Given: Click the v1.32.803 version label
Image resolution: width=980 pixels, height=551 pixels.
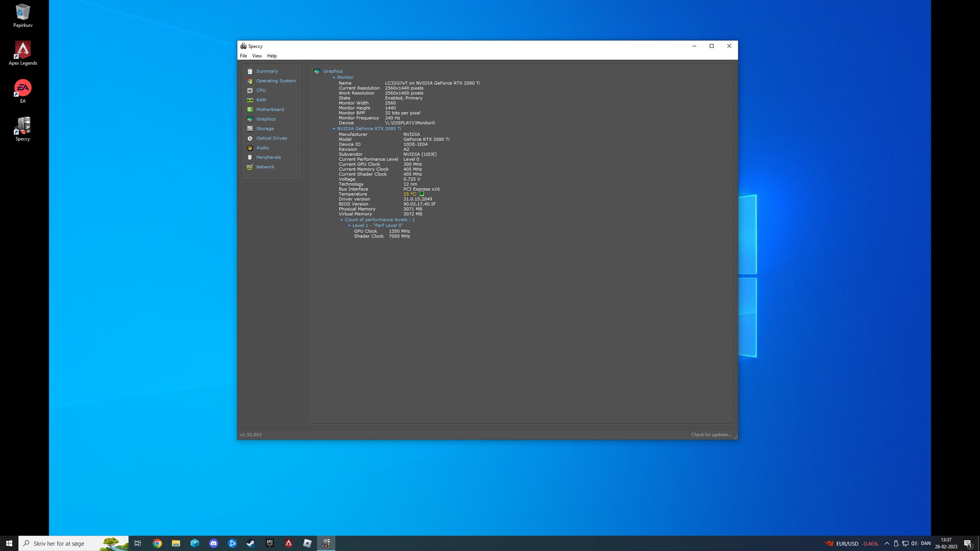Looking at the screenshot, I should (x=250, y=435).
